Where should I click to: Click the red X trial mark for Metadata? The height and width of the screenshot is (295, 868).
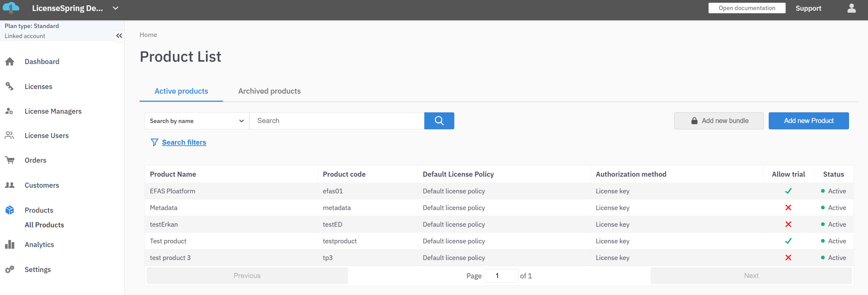click(788, 207)
